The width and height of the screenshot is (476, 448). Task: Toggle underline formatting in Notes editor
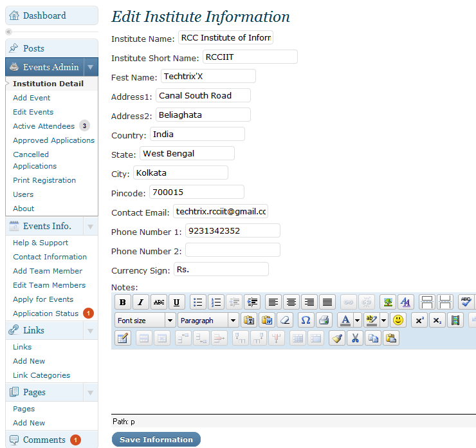[177, 303]
